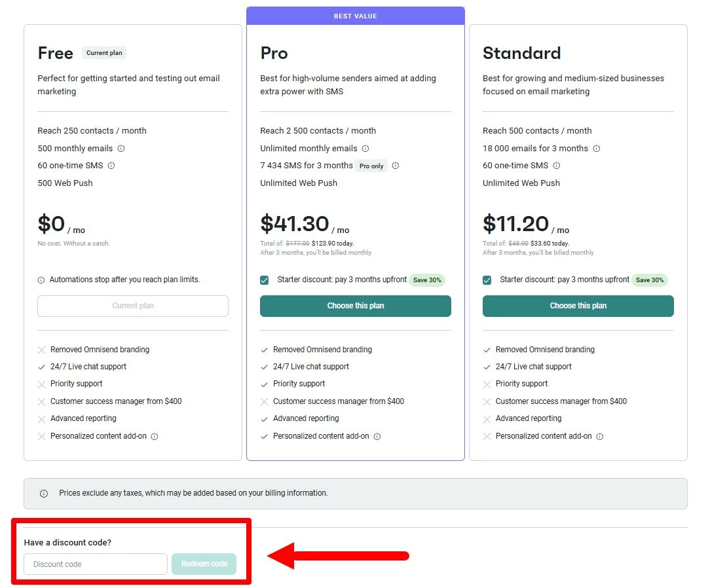
Task: Click info icon beside Automations stop notice
Action: click(41, 280)
